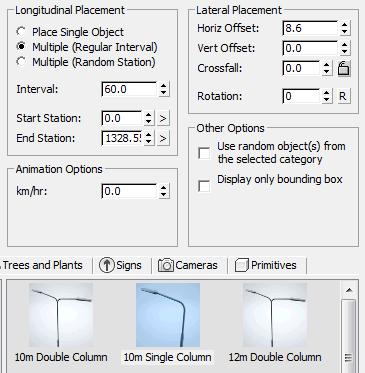Increase Crossfall with up arrow
This screenshot has width=365, height=373.
pyautogui.click(x=327, y=65)
